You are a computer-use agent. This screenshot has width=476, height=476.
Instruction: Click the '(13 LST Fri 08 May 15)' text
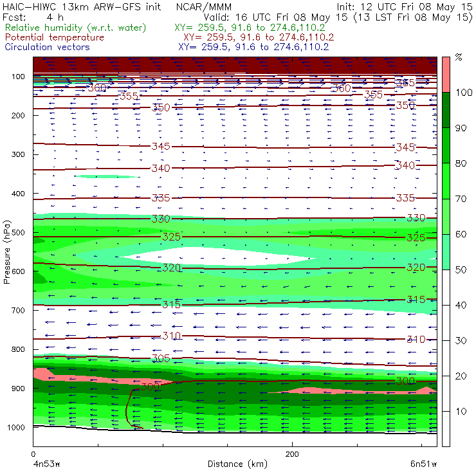coord(413,17)
